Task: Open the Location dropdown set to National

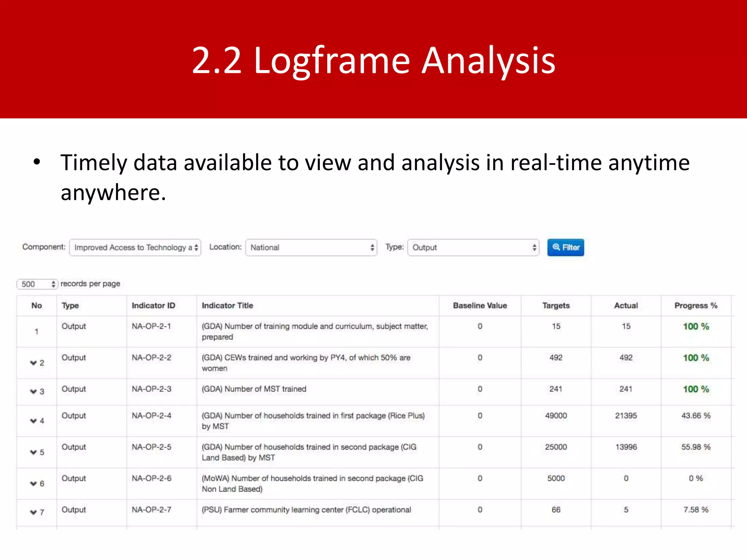Action: coord(311,248)
